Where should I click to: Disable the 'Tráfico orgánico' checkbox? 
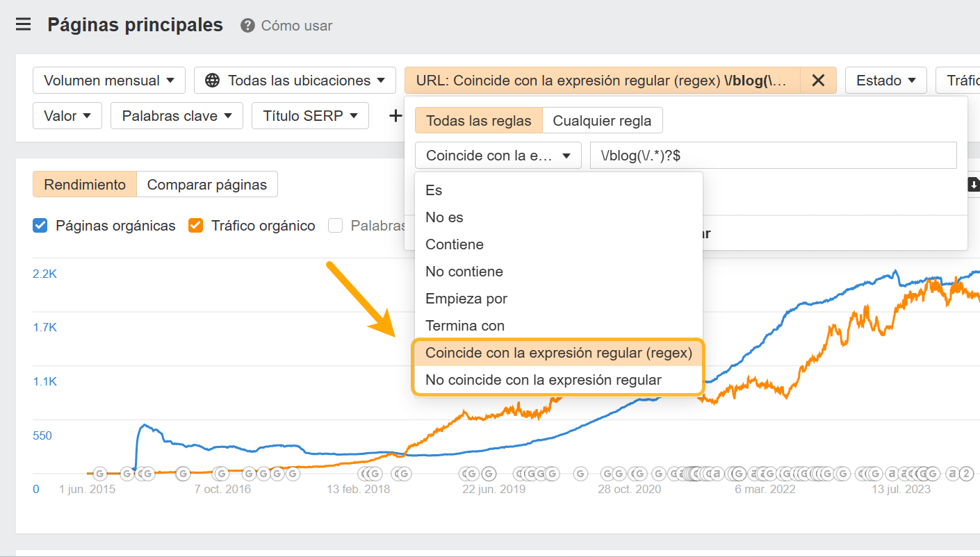tap(195, 225)
